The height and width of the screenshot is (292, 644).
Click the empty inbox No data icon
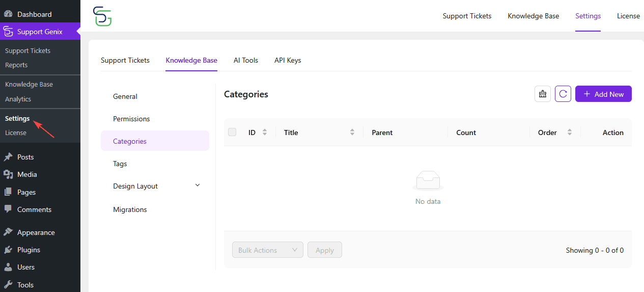[428, 181]
